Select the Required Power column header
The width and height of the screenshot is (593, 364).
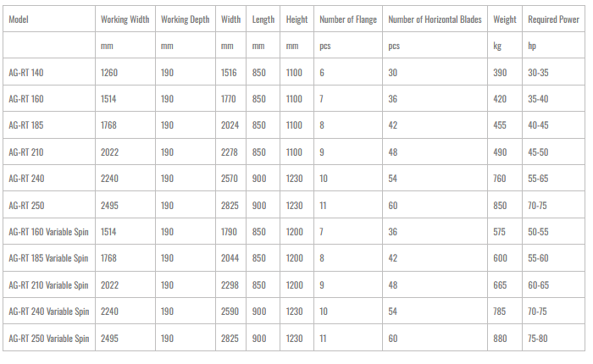click(553, 19)
